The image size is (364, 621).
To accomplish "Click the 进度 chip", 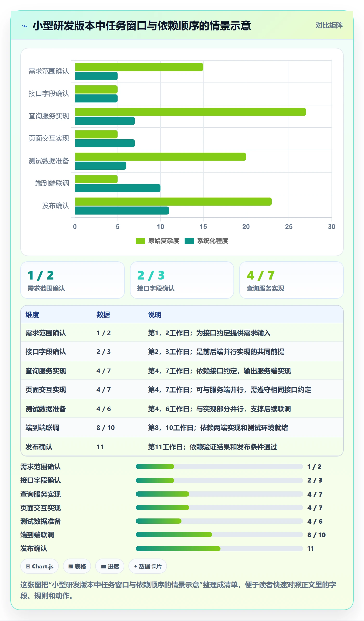I will (x=110, y=566).
